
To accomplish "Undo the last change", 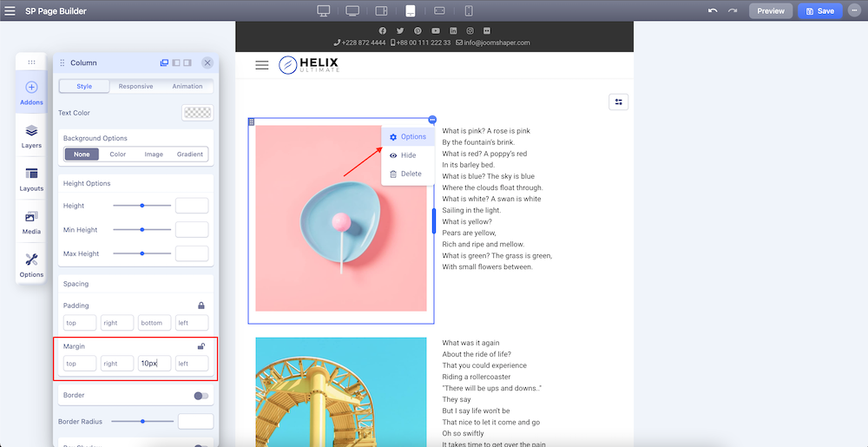I will (x=713, y=10).
